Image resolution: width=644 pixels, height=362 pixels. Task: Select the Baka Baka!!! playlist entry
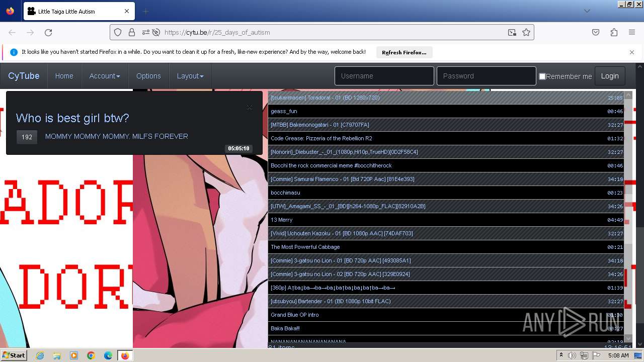tap(446, 328)
